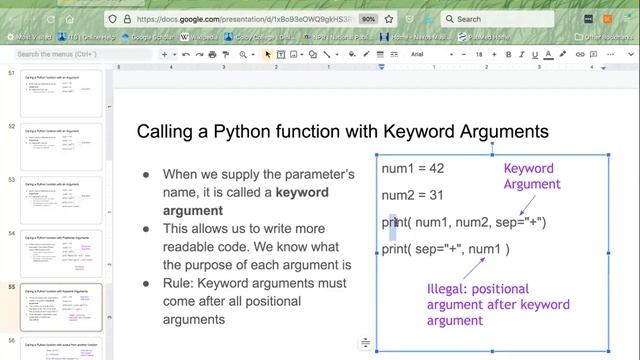Open the border dash options
The width and height of the screenshot is (640, 360).
coord(394,54)
